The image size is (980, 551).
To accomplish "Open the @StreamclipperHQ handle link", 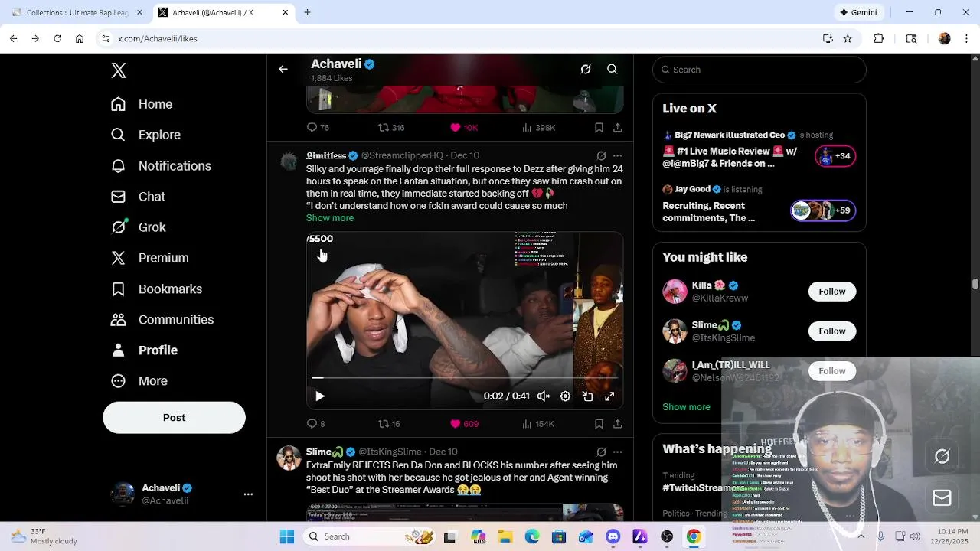I will (402, 155).
